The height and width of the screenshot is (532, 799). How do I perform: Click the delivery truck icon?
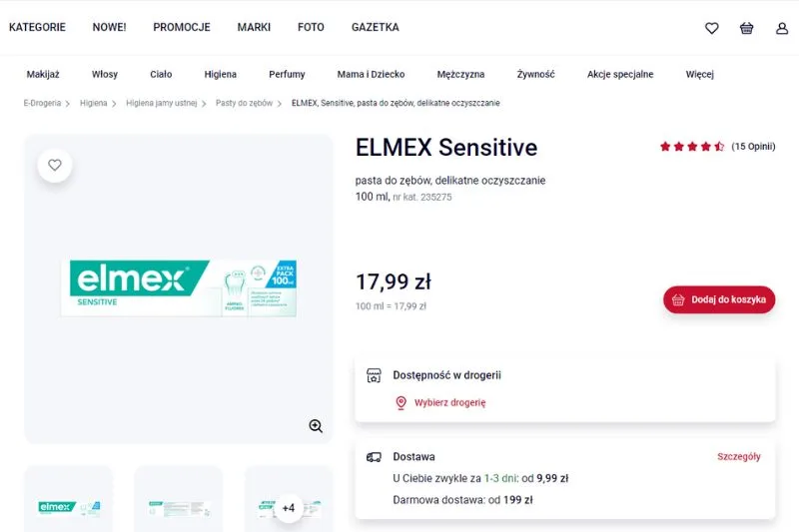[x=374, y=457]
